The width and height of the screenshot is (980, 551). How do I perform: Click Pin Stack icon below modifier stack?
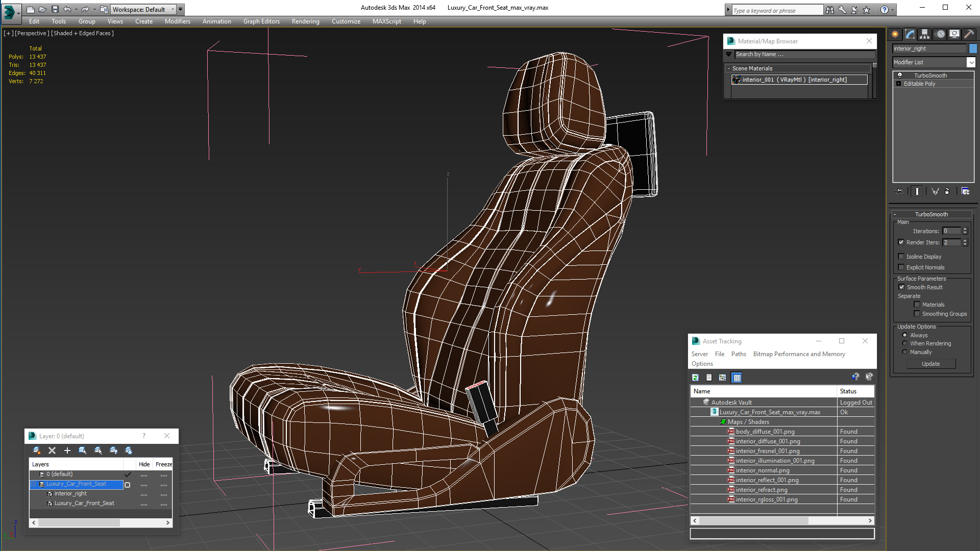[x=899, y=191]
